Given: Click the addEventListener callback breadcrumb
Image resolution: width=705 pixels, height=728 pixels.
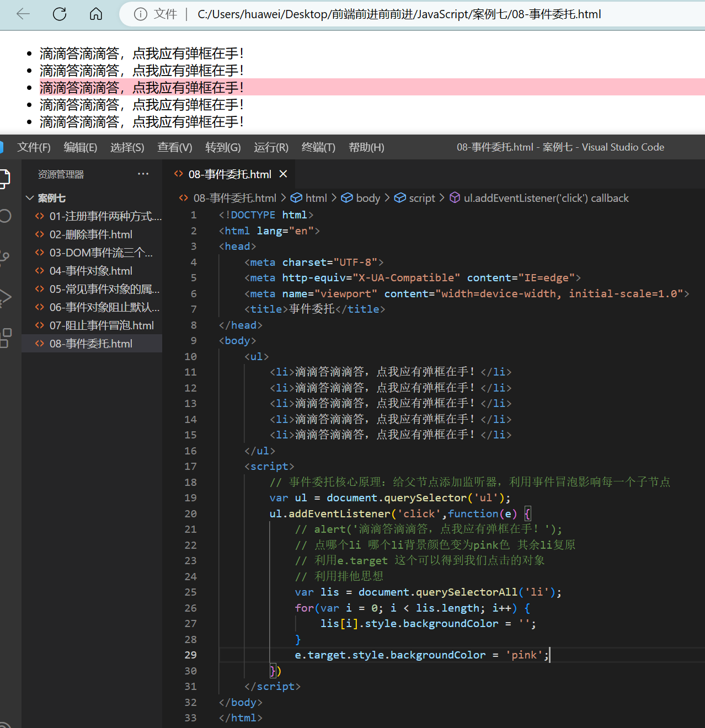Looking at the screenshot, I should pyautogui.click(x=546, y=198).
